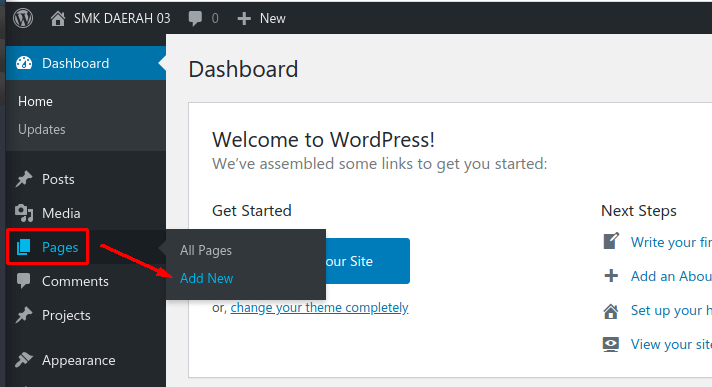Screen dimensions: 712x387
Task: Open the Write your first post link
Action: tap(671, 242)
